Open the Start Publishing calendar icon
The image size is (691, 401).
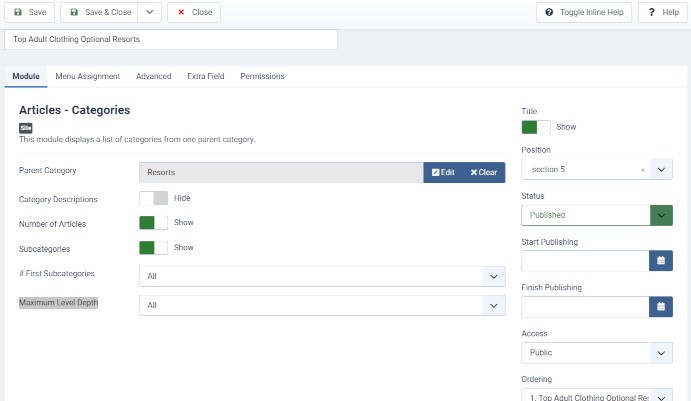pyautogui.click(x=661, y=261)
